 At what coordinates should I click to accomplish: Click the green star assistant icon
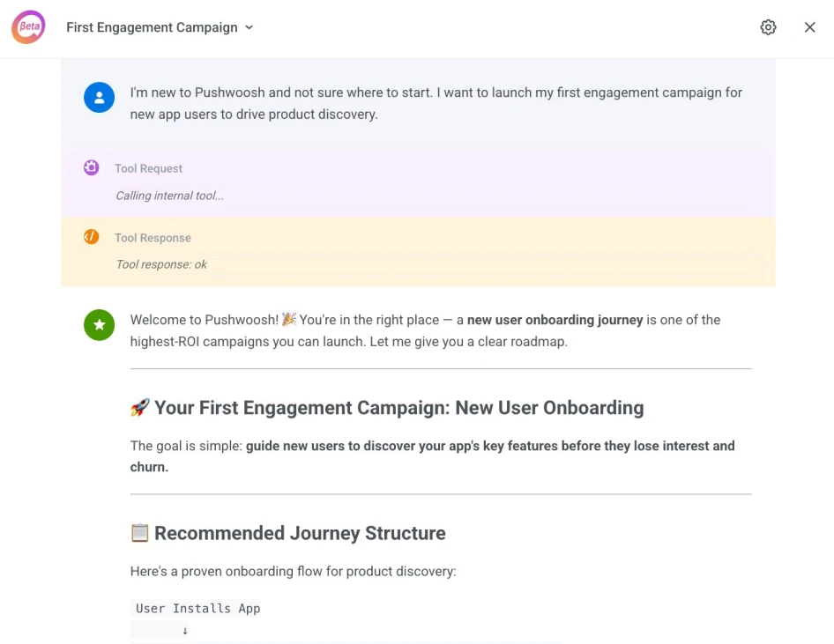pyautogui.click(x=99, y=325)
